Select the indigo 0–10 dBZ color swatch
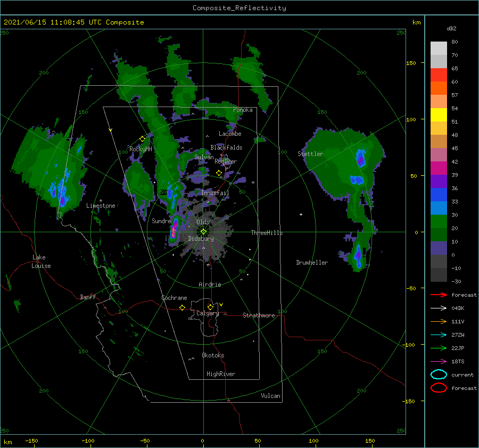479x448 pixels. [x=439, y=248]
